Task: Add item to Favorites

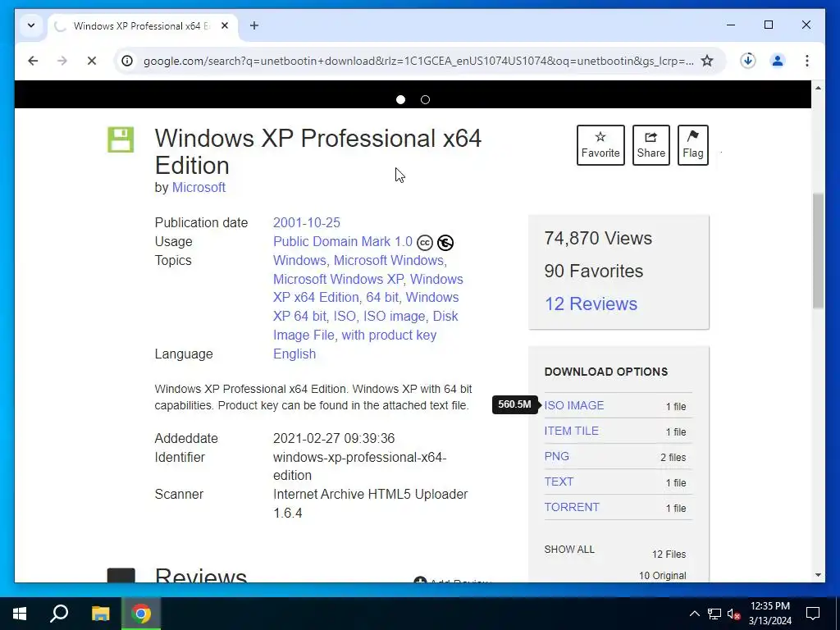Action: point(600,145)
